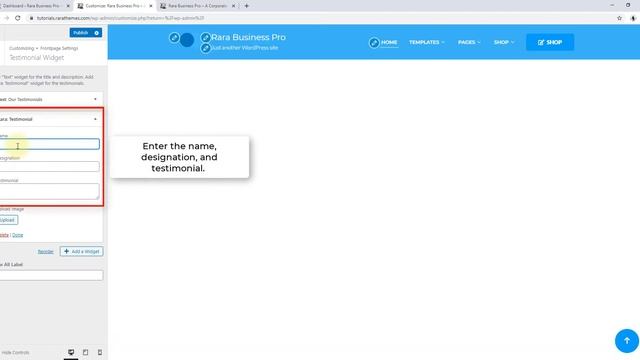Click the Done link in widget
Image resolution: width=640 pixels, height=360 pixels.
pyautogui.click(x=18, y=235)
